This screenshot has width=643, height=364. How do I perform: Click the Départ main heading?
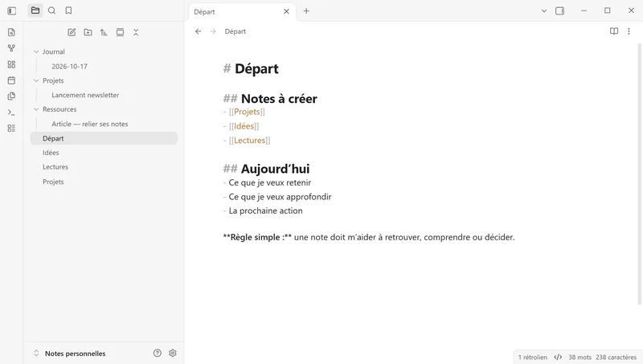[256, 69]
